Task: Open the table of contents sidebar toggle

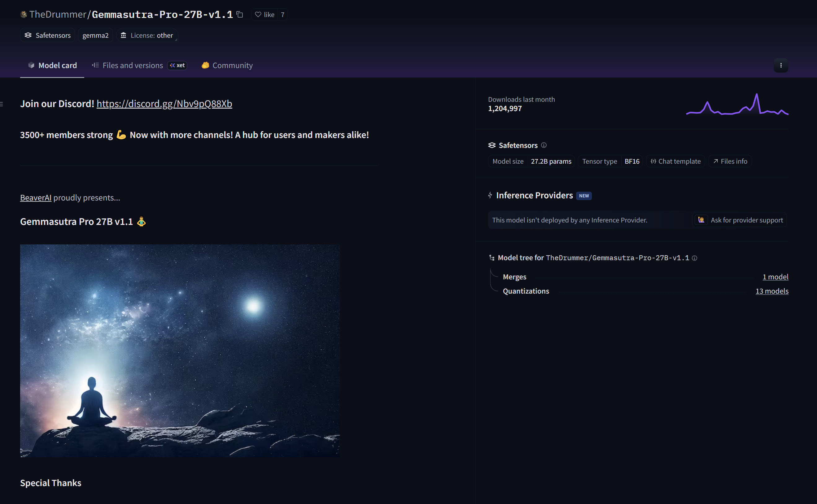Action: point(2,104)
